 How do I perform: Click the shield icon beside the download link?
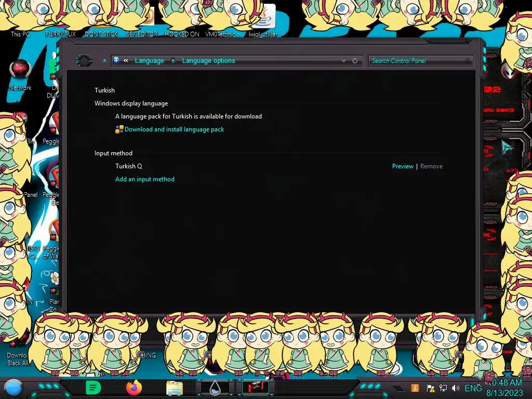(119, 129)
